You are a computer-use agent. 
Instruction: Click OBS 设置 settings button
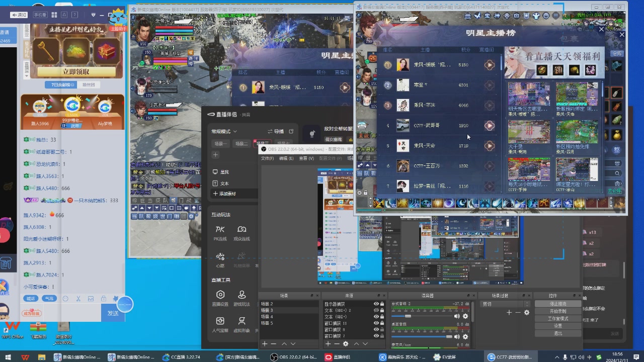tap(558, 326)
